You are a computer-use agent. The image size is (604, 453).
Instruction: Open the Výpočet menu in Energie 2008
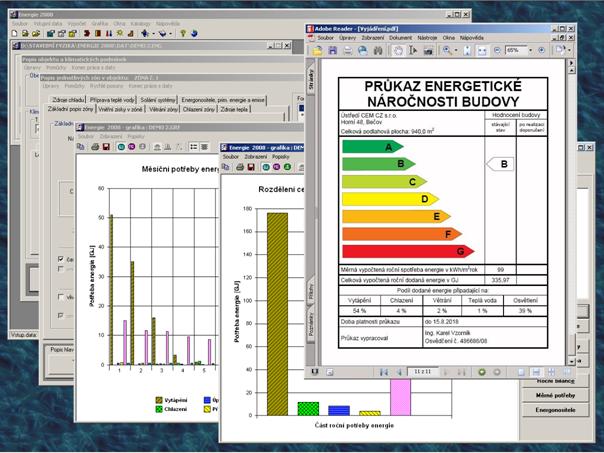[75, 21]
